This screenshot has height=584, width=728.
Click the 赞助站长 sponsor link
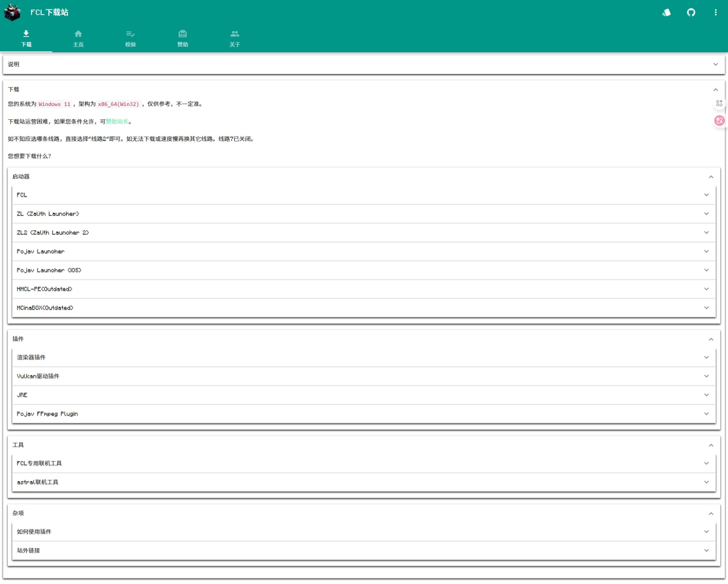(117, 122)
